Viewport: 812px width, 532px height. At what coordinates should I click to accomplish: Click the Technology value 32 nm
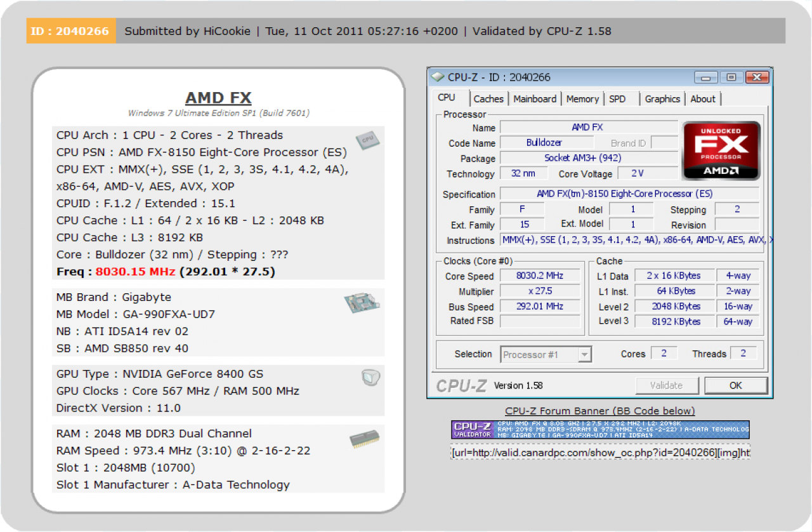coord(524,173)
